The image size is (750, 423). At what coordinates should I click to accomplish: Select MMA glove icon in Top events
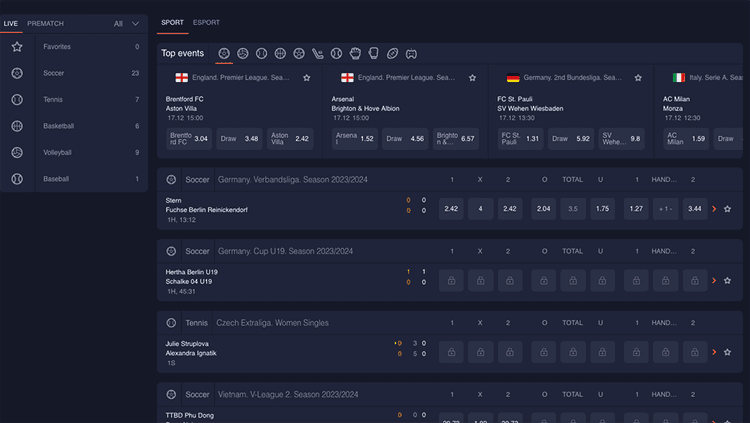tap(355, 54)
